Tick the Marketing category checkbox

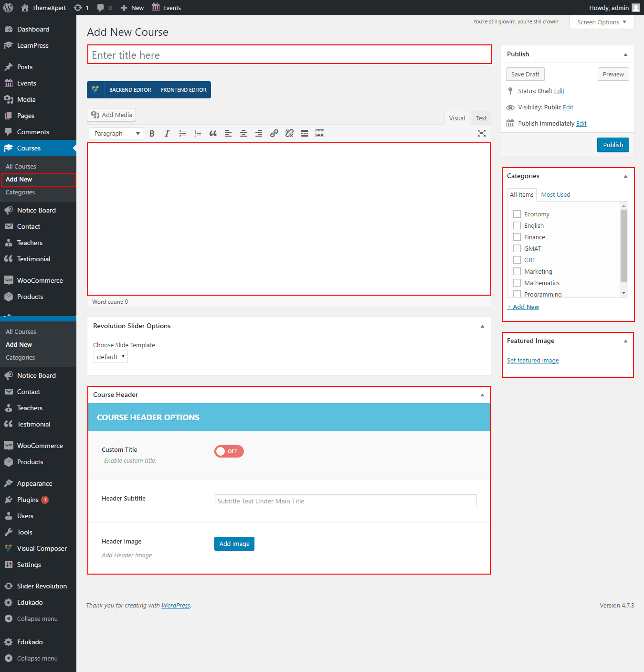[517, 271]
